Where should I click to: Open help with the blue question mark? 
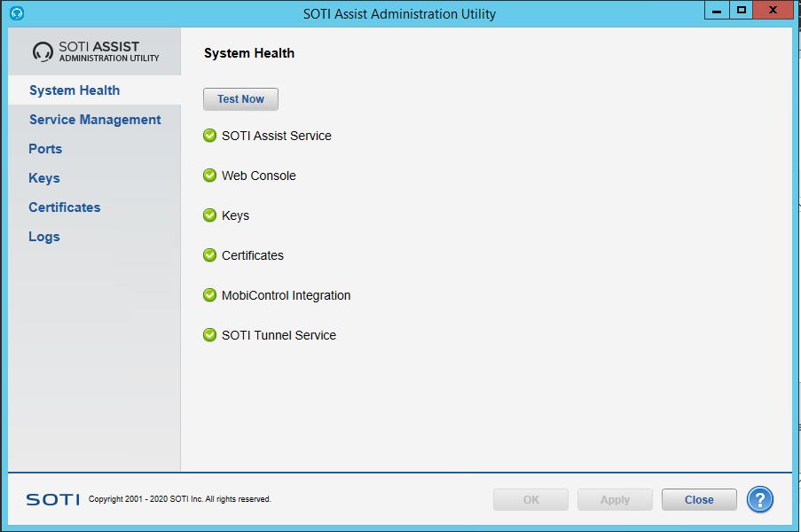[759, 499]
